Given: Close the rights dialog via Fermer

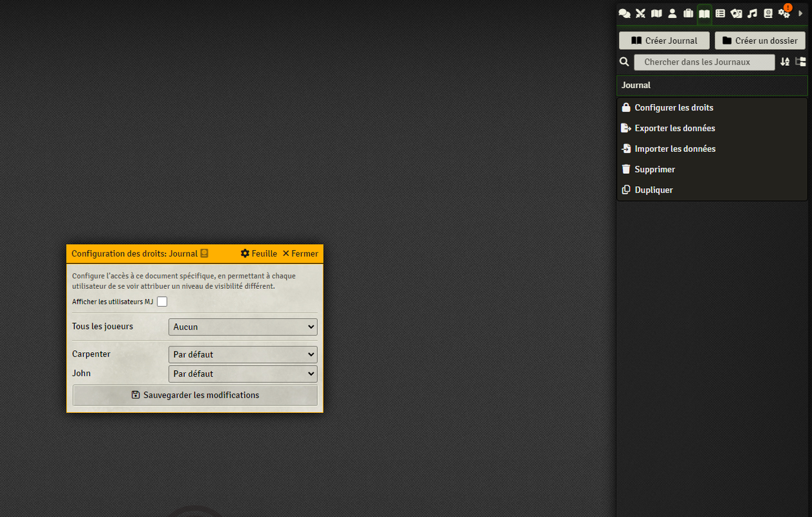Looking at the screenshot, I should coord(300,253).
